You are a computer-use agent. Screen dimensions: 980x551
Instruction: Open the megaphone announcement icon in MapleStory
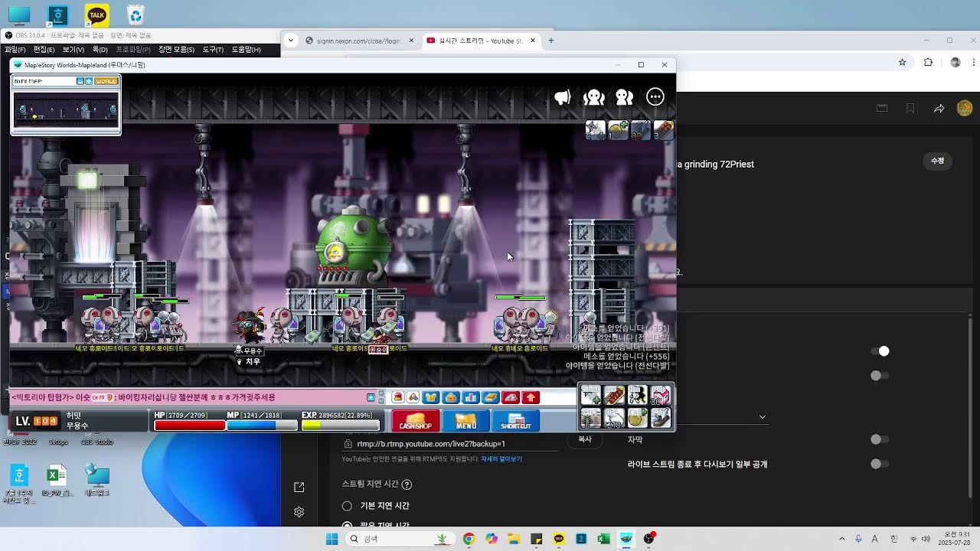[563, 97]
